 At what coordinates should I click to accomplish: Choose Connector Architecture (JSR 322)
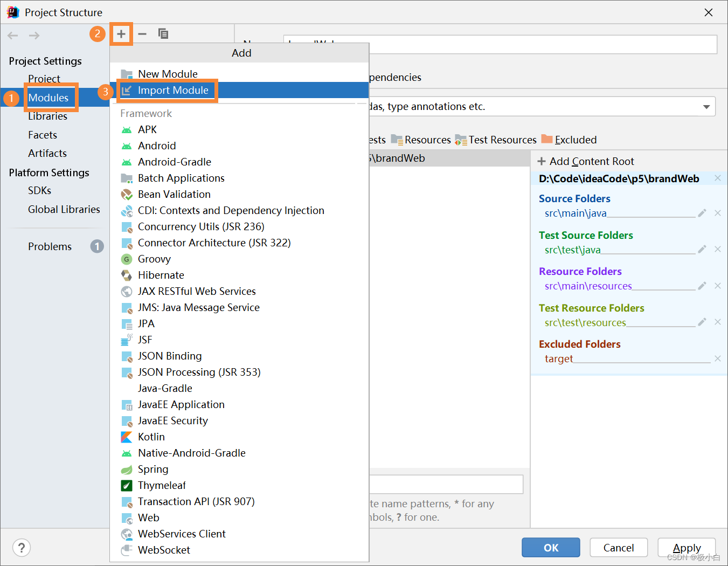pyautogui.click(x=239, y=243)
